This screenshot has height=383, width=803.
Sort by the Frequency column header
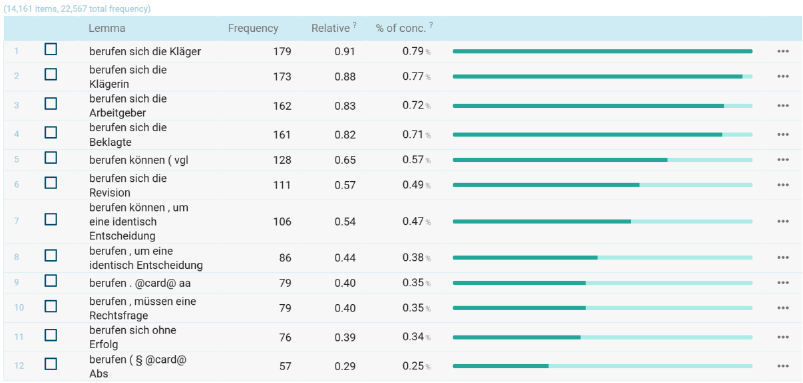253,29
